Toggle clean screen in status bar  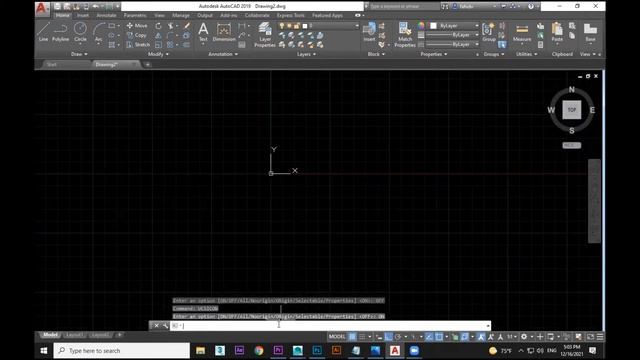tap(590, 336)
